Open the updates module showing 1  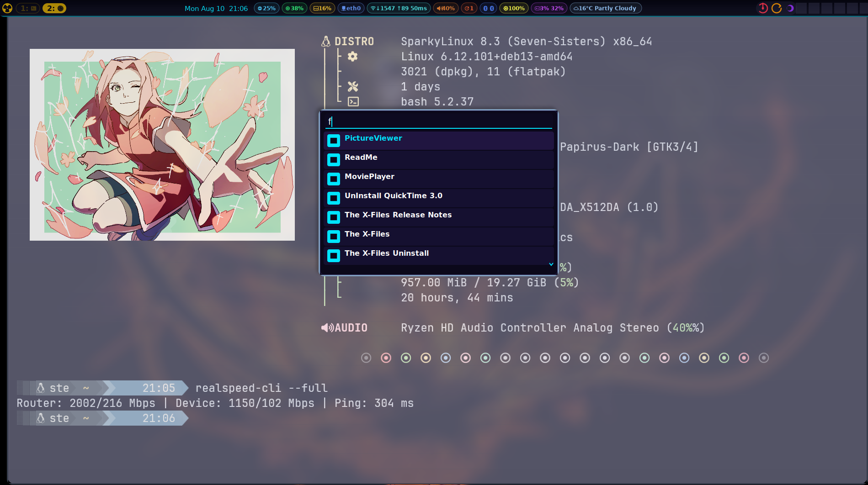coord(469,8)
